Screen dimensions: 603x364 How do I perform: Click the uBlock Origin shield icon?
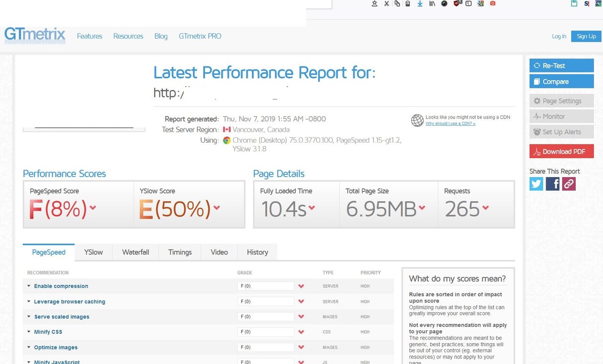pyautogui.click(x=456, y=3)
